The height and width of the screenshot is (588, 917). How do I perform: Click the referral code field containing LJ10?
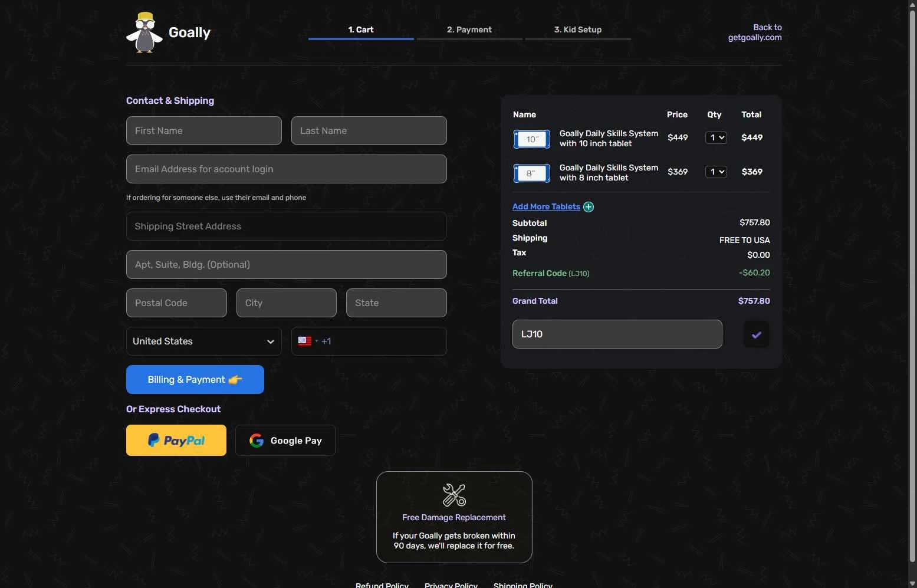(x=617, y=334)
